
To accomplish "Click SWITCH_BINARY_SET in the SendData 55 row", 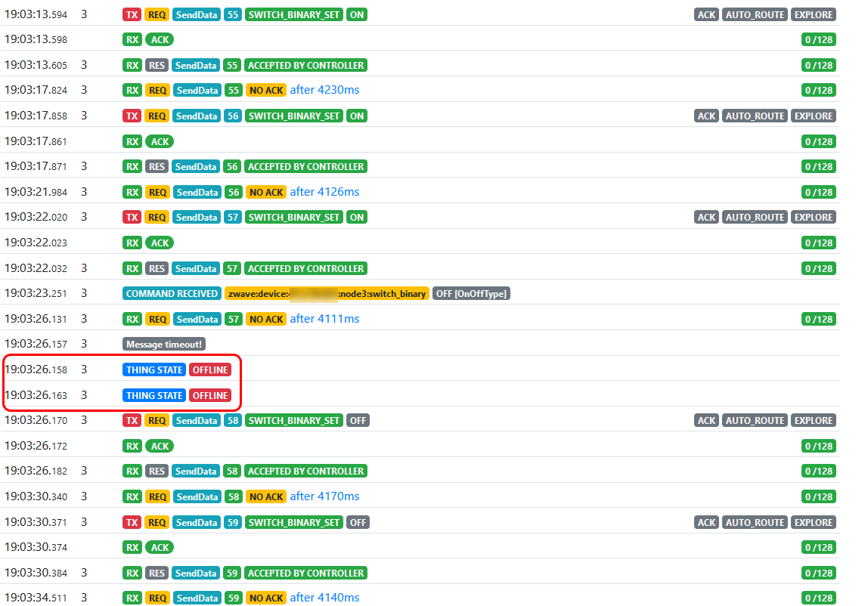I will [293, 15].
